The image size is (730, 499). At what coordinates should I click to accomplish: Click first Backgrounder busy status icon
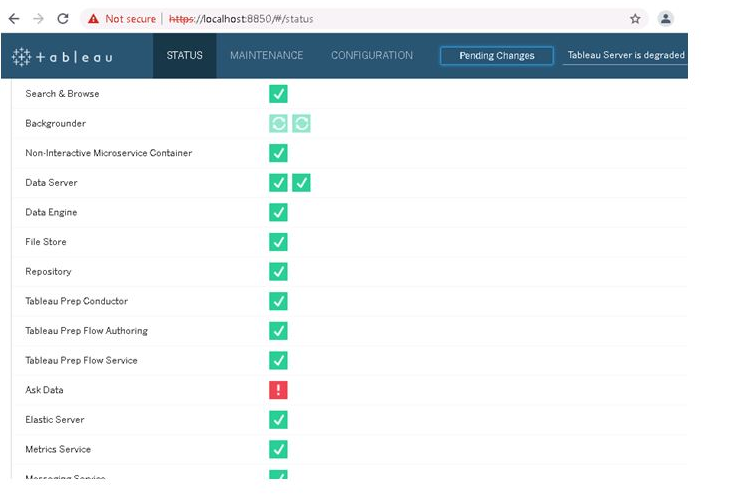[278, 123]
